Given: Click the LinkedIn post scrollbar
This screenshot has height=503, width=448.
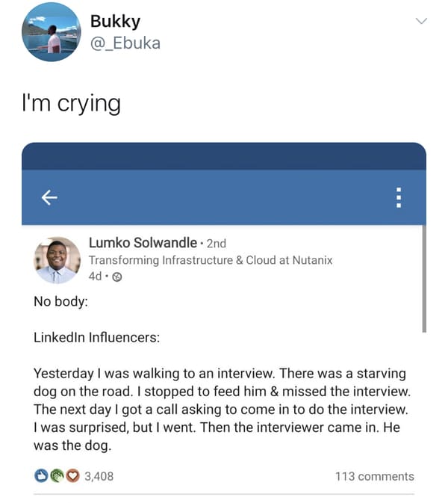Looking at the screenshot, I should 424,279.
